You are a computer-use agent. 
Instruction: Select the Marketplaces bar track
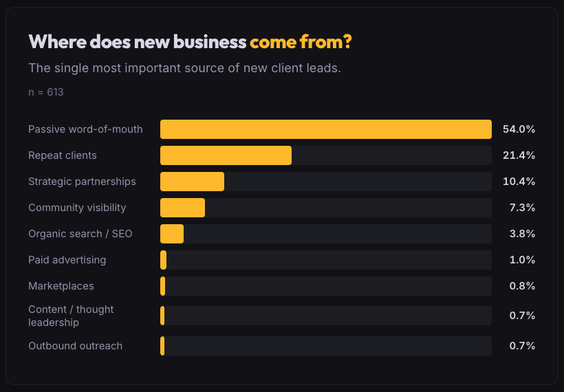[325, 286]
